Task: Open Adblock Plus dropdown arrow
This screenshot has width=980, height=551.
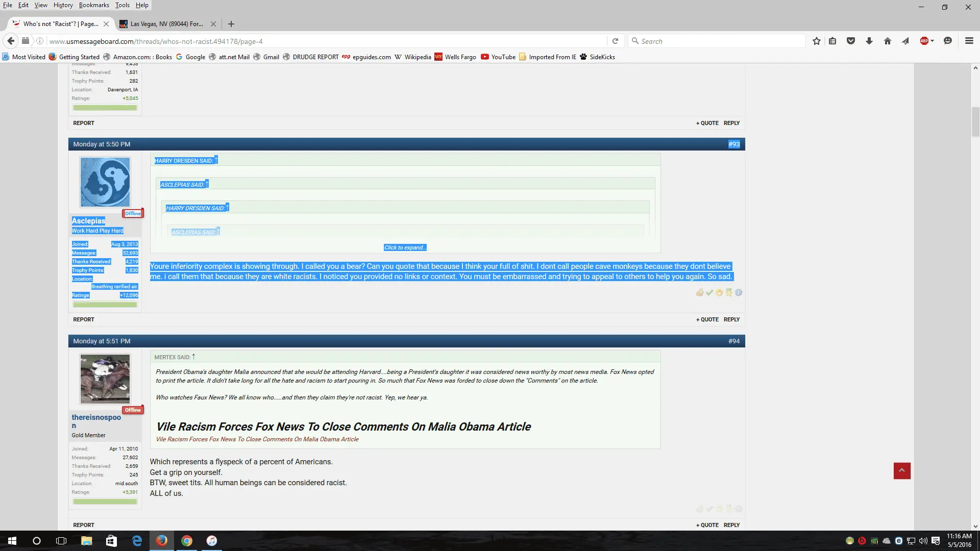Action: tap(933, 41)
